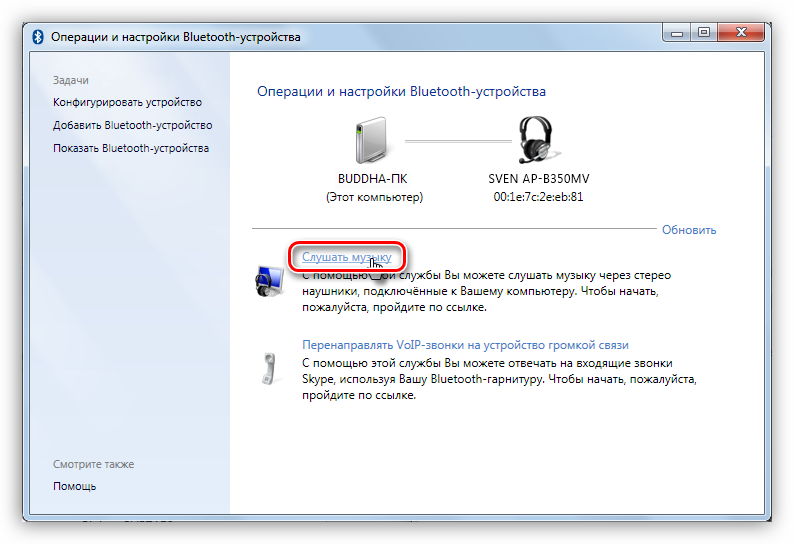Open Показать Bluetooth-устройства in the sidebar
Viewport: 794px width, 544px height.
(131, 148)
